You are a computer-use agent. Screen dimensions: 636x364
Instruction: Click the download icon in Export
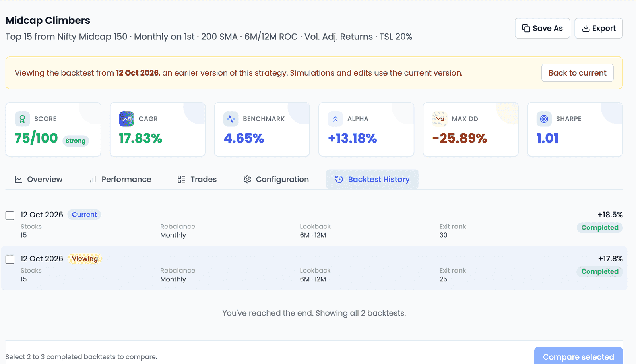click(x=586, y=28)
